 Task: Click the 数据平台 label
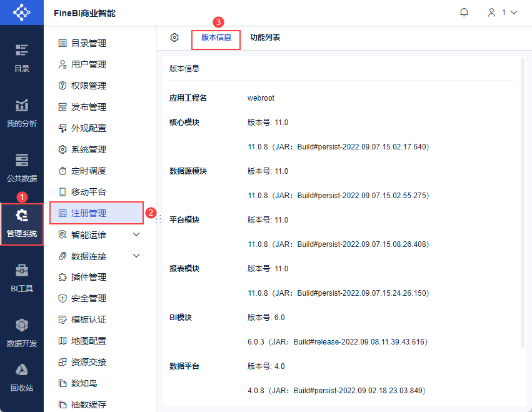click(184, 366)
